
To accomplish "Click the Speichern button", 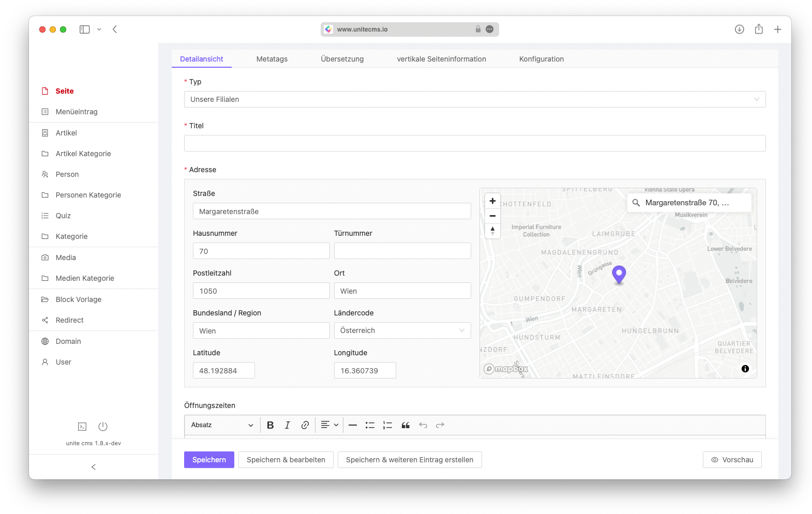I will click(209, 460).
